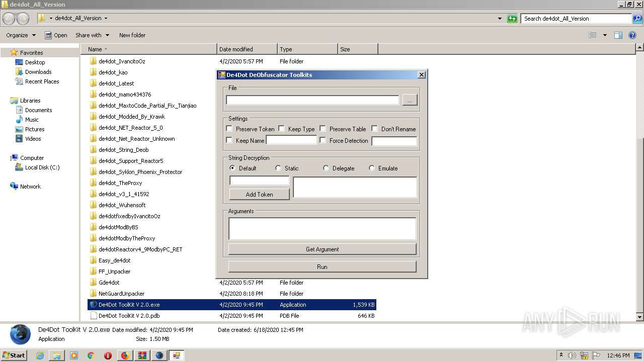
Task: Click the Desktop icon under Favorites
Action: 19,62
